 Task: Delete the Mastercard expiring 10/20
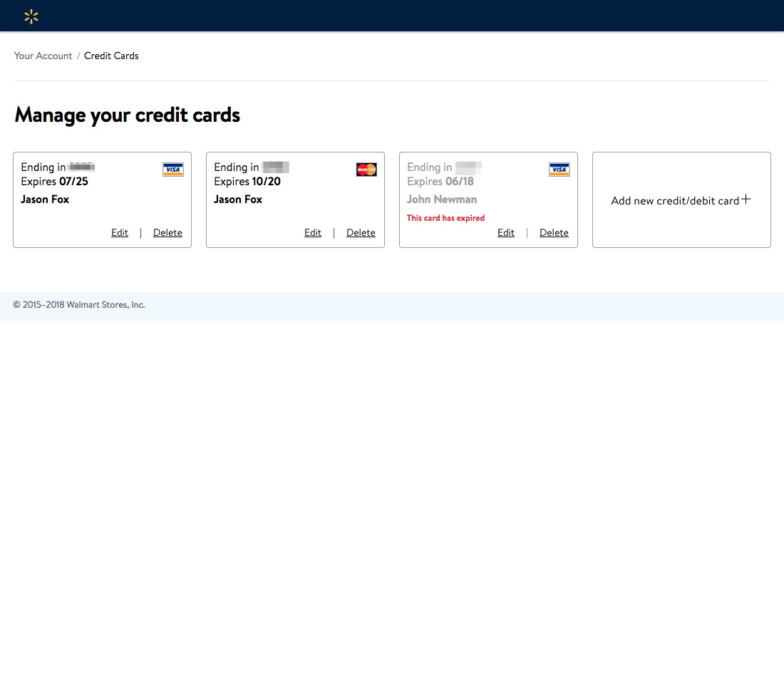361,232
